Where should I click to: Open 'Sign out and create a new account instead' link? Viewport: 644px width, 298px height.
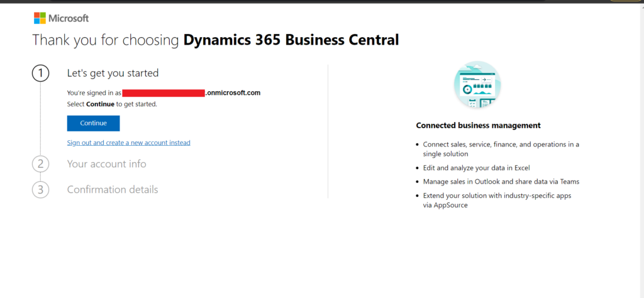pyautogui.click(x=128, y=143)
